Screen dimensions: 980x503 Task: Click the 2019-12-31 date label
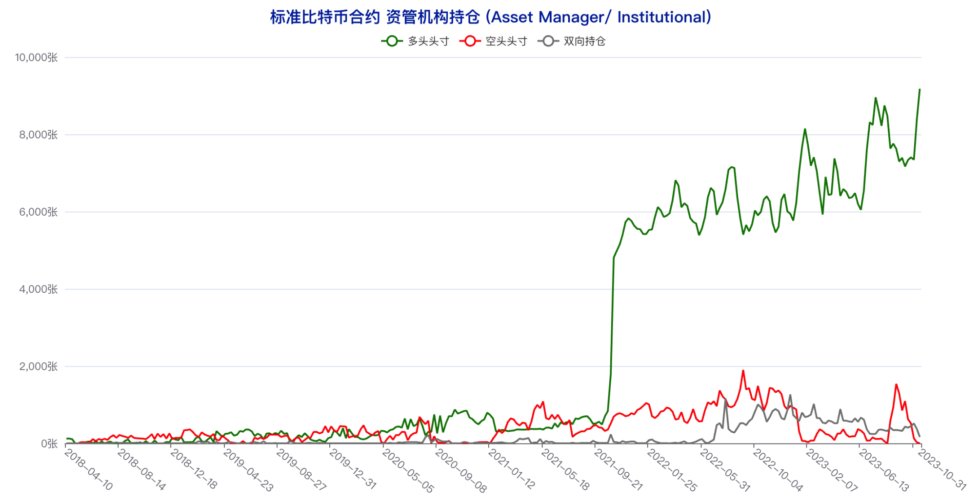tap(353, 469)
